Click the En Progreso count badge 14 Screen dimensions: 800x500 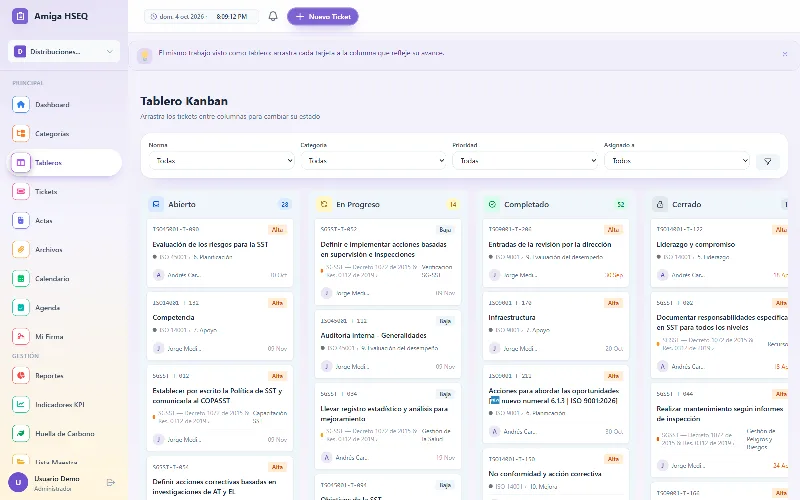coord(453,205)
